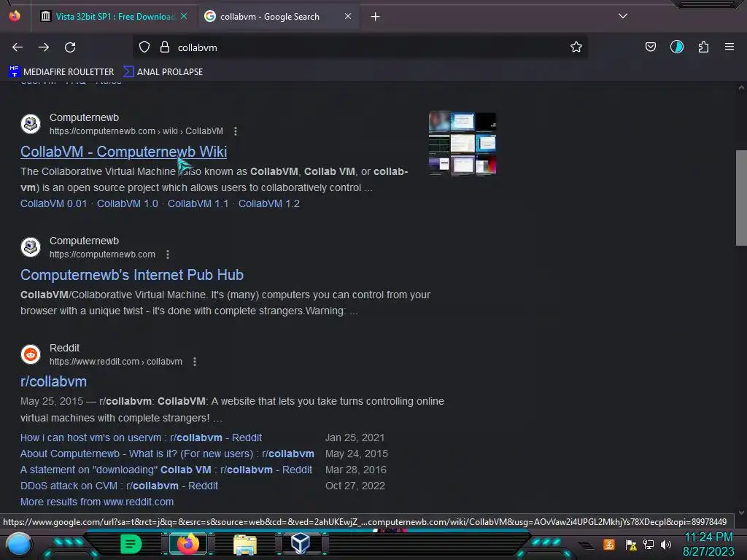Click the date 'Jan 25, 2021'
The image size is (747, 560).
click(355, 437)
